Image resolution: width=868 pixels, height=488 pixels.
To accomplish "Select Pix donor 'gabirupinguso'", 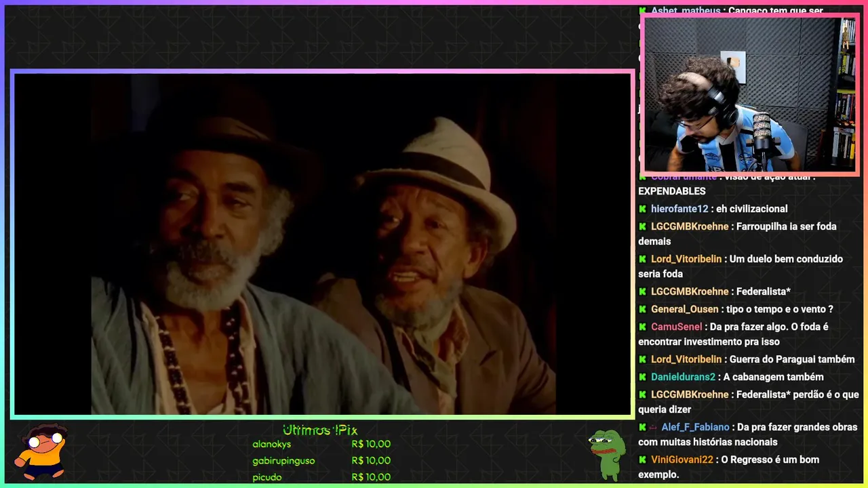I will coord(283,461).
